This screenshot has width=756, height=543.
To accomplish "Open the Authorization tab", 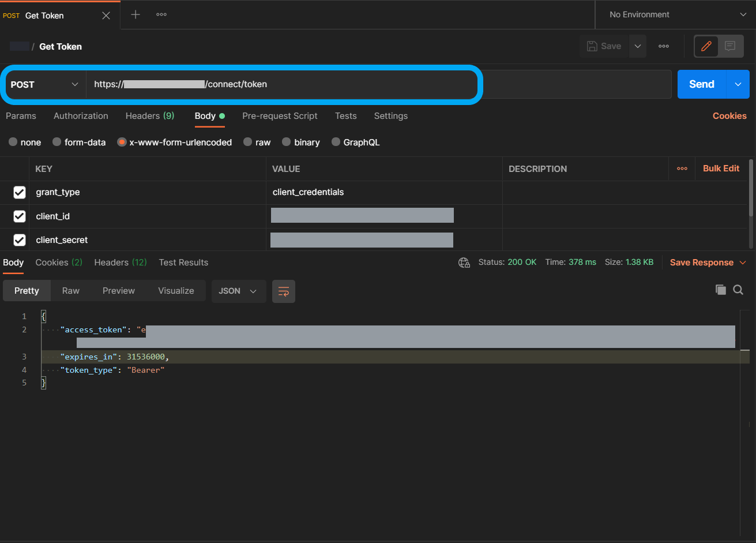I will (81, 116).
